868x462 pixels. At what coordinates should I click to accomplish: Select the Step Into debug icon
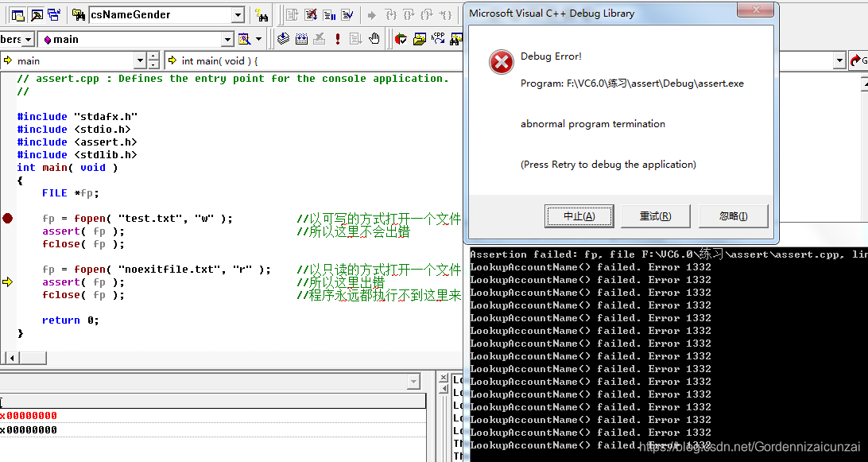[393, 15]
